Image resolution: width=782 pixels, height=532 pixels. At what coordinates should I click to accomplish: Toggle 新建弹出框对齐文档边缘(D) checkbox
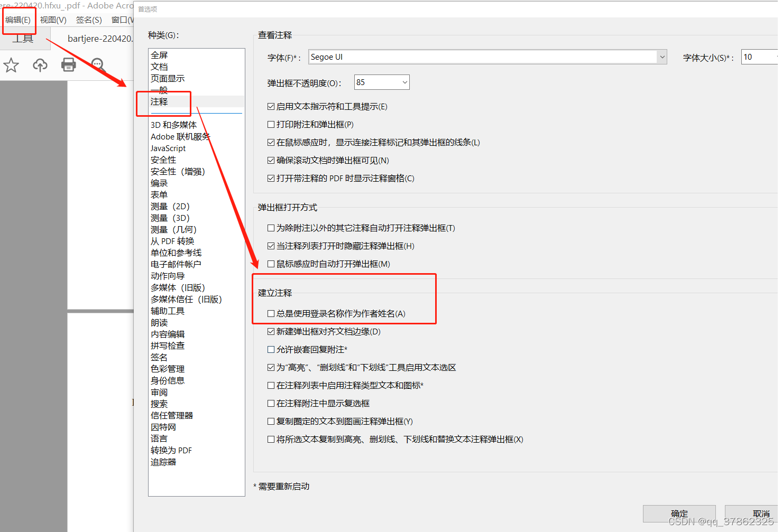pos(271,332)
